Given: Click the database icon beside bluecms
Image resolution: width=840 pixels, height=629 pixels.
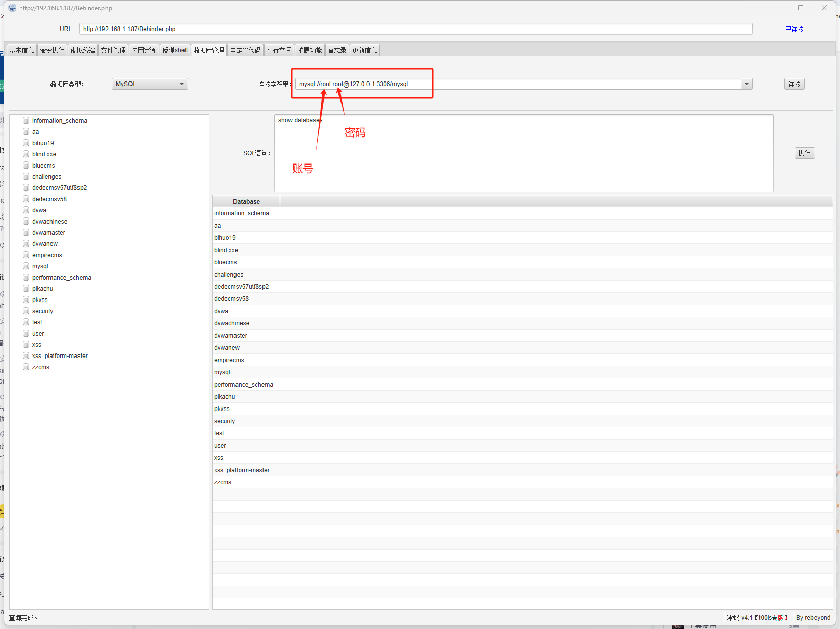Looking at the screenshot, I should coord(26,166).
